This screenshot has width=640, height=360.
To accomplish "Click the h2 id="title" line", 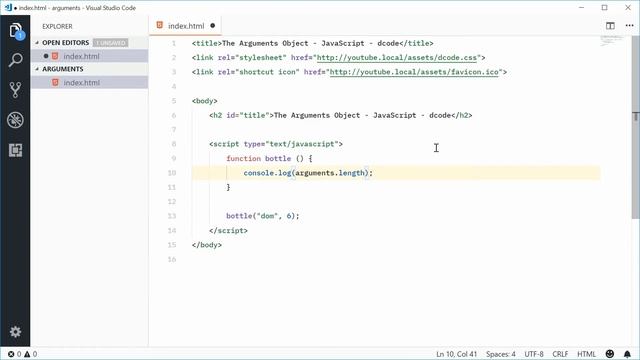I will point(340,115).
